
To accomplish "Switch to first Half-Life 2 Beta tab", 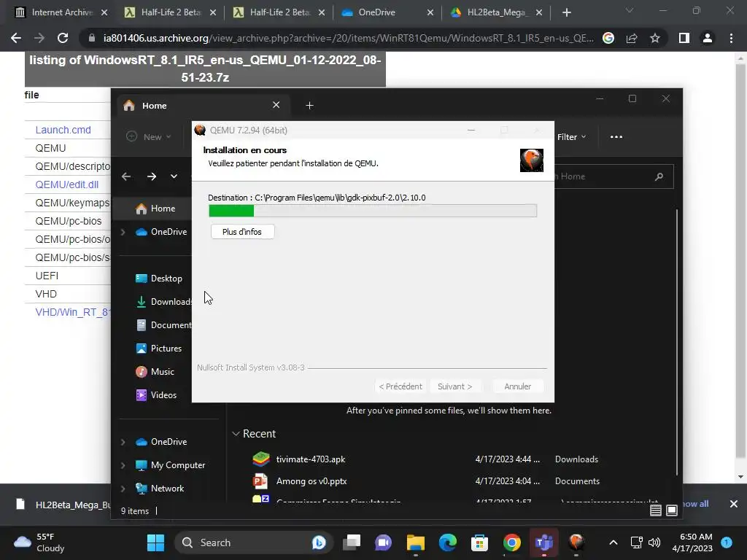I will 170,12.
